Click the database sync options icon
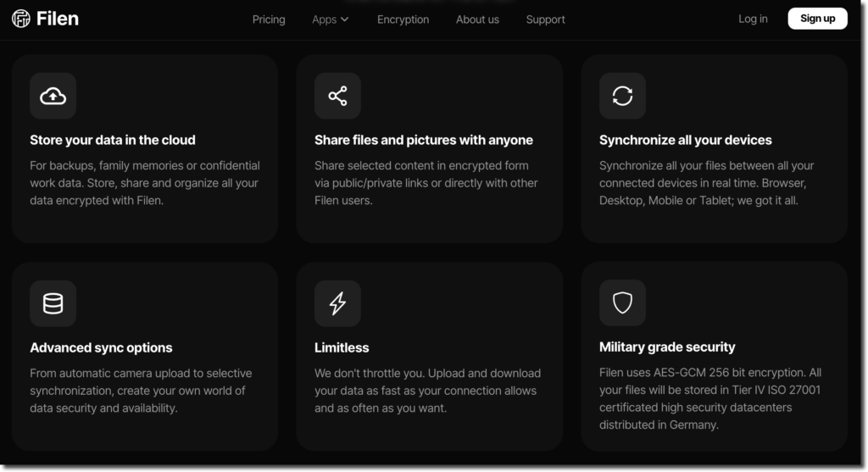 (53, 303)
